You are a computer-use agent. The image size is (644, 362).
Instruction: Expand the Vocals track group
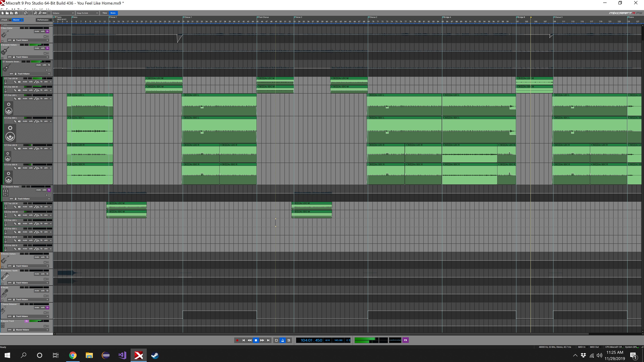tap(2, 301)
